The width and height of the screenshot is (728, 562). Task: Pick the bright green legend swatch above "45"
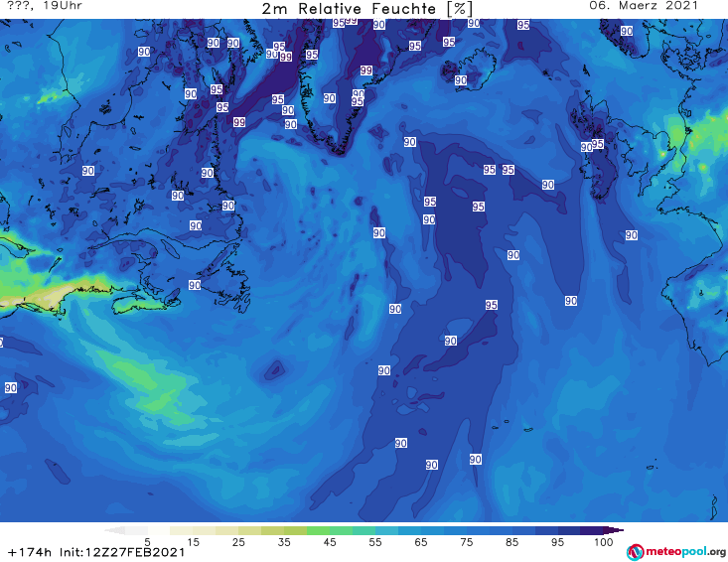318,530
